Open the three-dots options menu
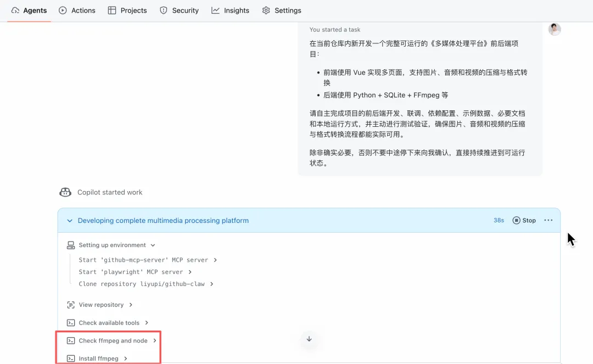This screenshot has width=593, height=364. (x=548, y=220)
